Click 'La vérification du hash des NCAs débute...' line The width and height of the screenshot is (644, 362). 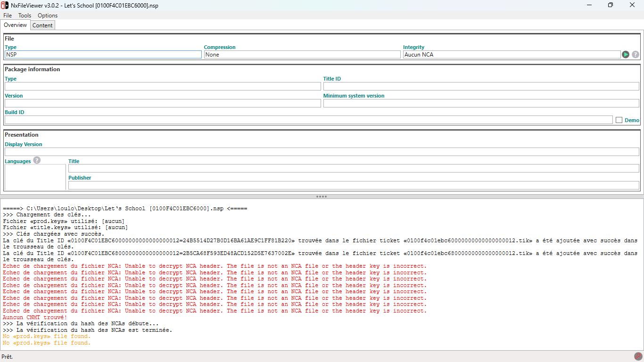point(81,324)
